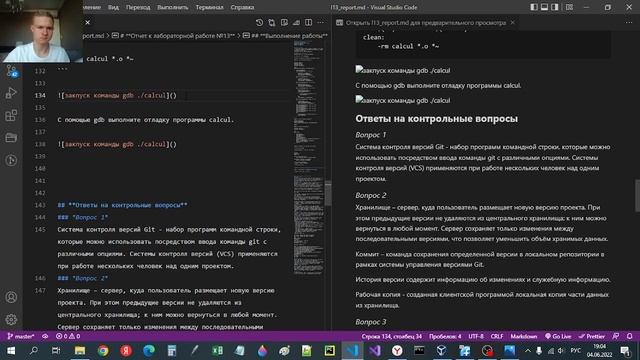Open the Переход menu
This screenshot has width=640, height=360.
[x=138, y=7]
